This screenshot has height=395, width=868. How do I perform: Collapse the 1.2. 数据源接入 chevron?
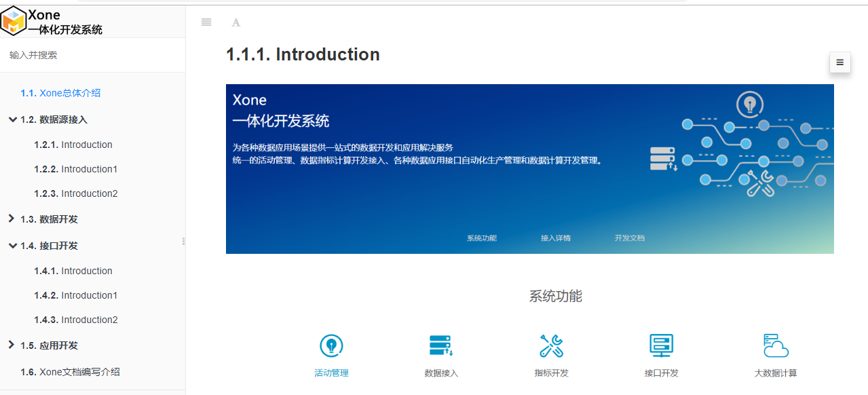12,119
